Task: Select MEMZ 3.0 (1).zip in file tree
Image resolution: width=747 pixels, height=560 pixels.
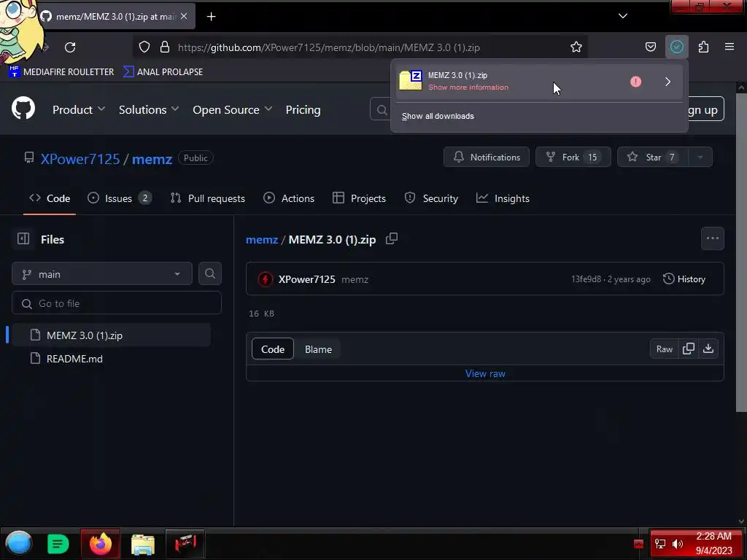Action: pos(112,335)
